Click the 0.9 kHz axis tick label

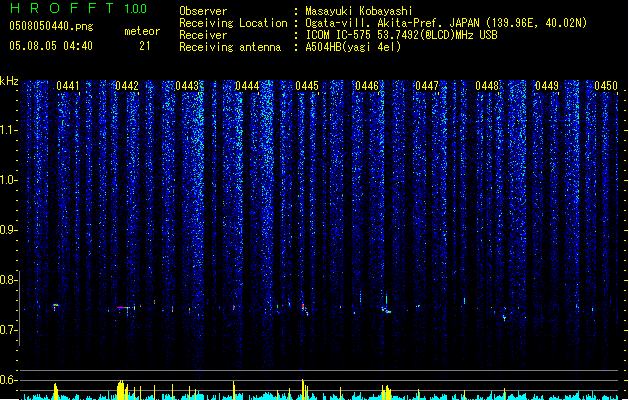click(x=9, y=230)
